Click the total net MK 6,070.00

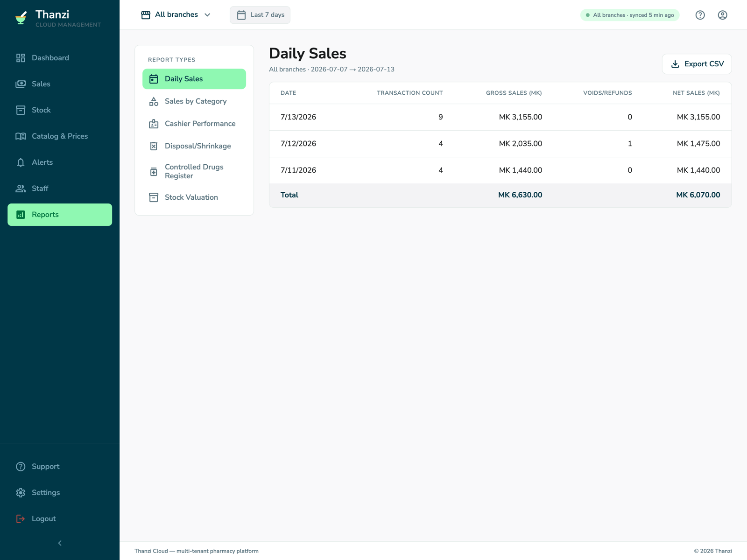coord(698,195)
